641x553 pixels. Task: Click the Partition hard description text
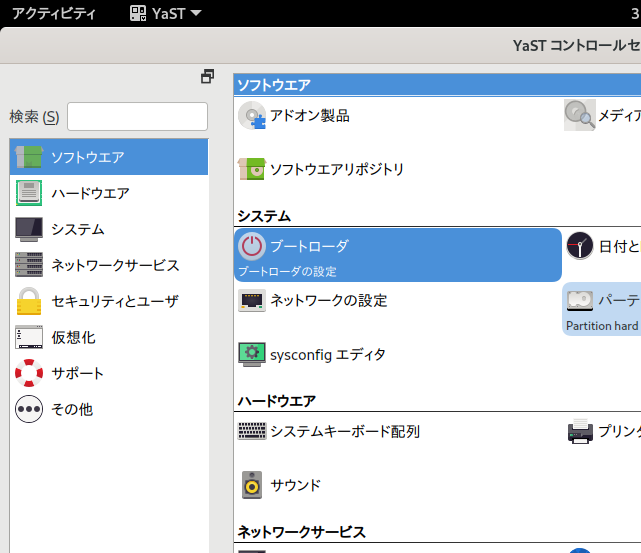point(602,326)
